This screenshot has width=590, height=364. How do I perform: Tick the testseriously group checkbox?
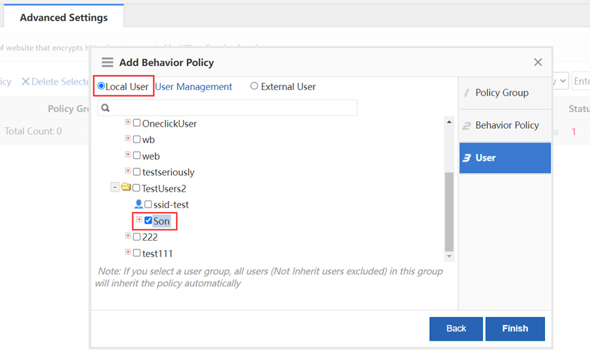(x=137, y=172)
